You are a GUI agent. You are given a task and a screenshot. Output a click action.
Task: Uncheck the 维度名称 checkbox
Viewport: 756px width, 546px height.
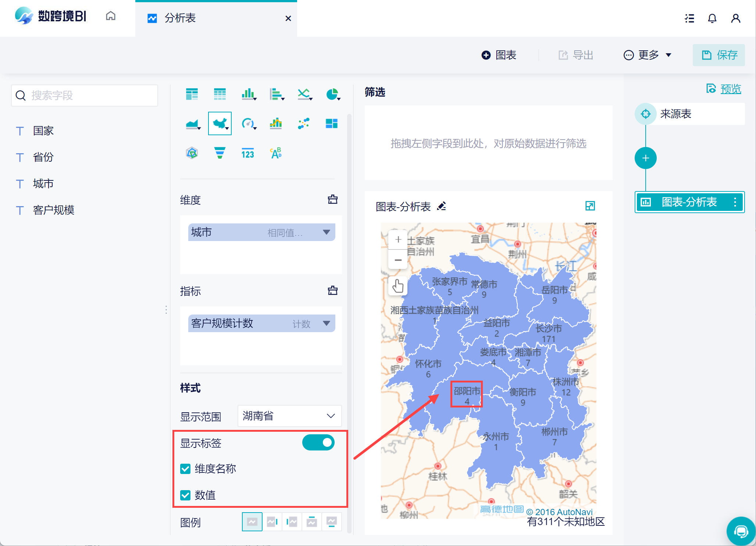pyautogui.click(x=185, y=469)
